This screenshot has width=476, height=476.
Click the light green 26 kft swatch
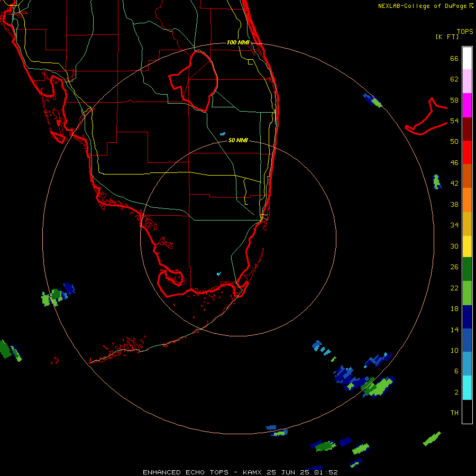tap(467, 293)
